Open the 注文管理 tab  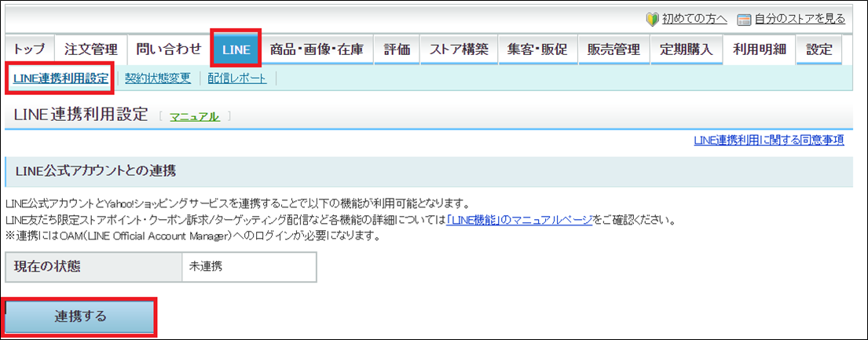point(91,49)
